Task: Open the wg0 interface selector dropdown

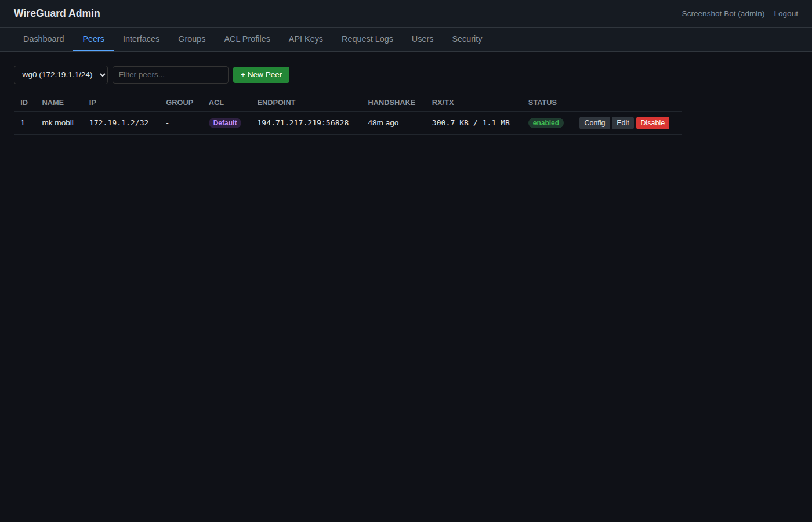Action: click(x=60, y=74)
